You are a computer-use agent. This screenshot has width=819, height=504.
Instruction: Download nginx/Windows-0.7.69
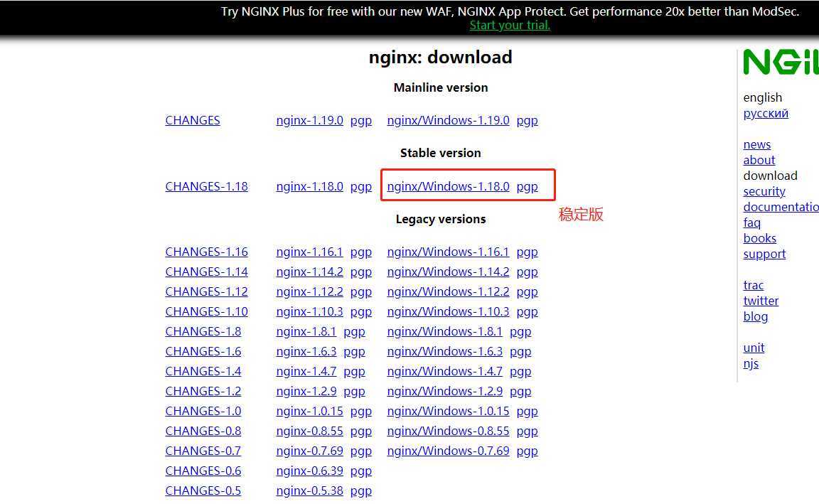click(x=448, y=451)
